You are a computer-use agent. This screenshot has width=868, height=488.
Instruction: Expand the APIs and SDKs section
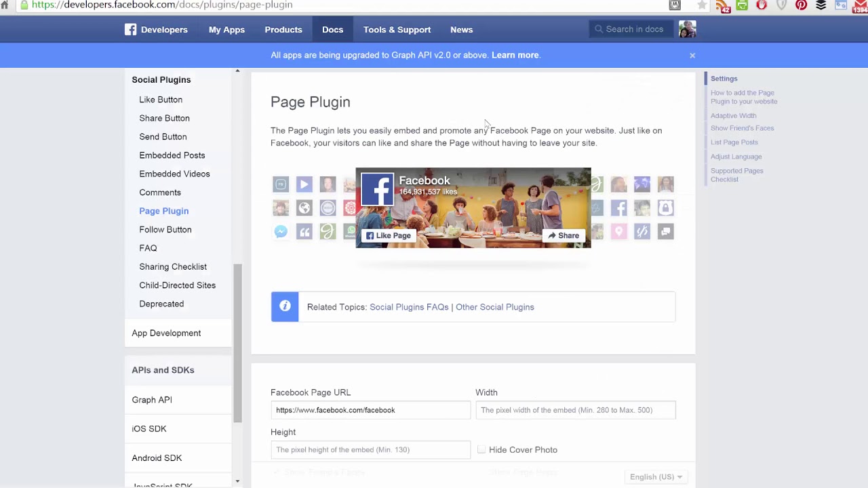[x=163, y=370]
